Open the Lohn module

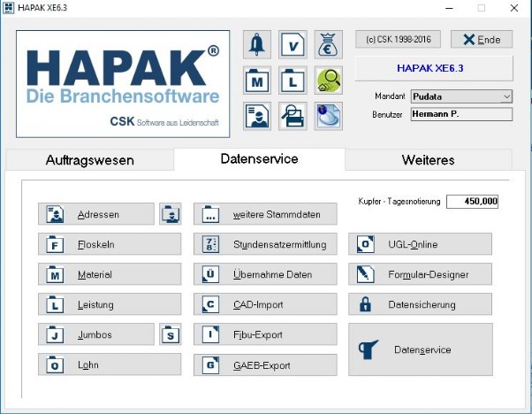[x=110, y=364]
